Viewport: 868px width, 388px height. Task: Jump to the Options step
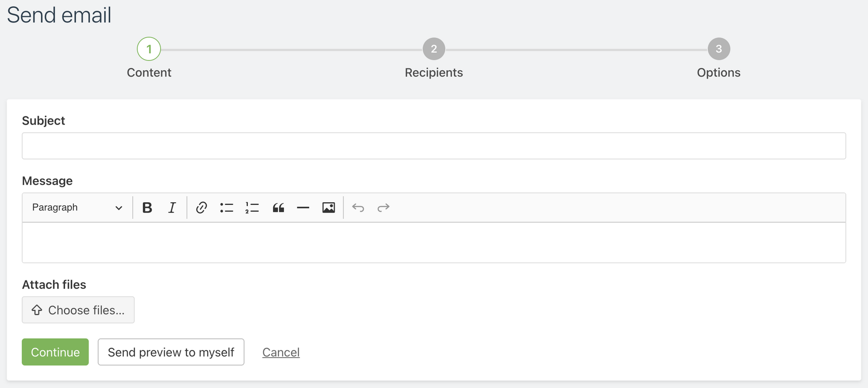pos(719,49)
